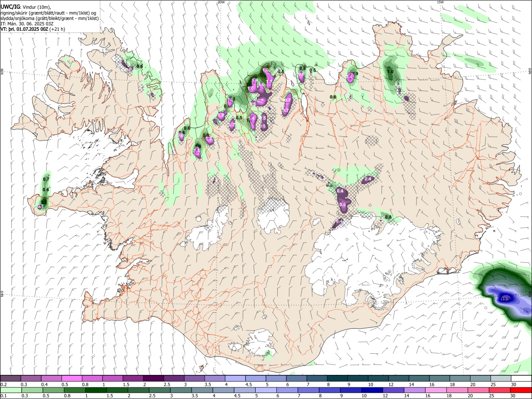Image resolution: width=532 pixels, height=399 pixels.
Task: Select the 'IT: Mán. 30. 06. 2025 03Z' line
Action: [27, 24]
